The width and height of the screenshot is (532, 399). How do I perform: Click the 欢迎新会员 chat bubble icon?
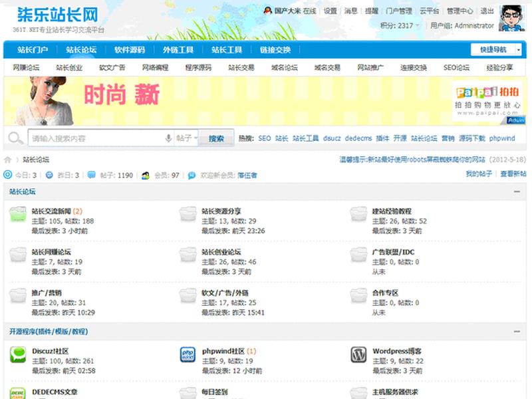click(192, 176)
